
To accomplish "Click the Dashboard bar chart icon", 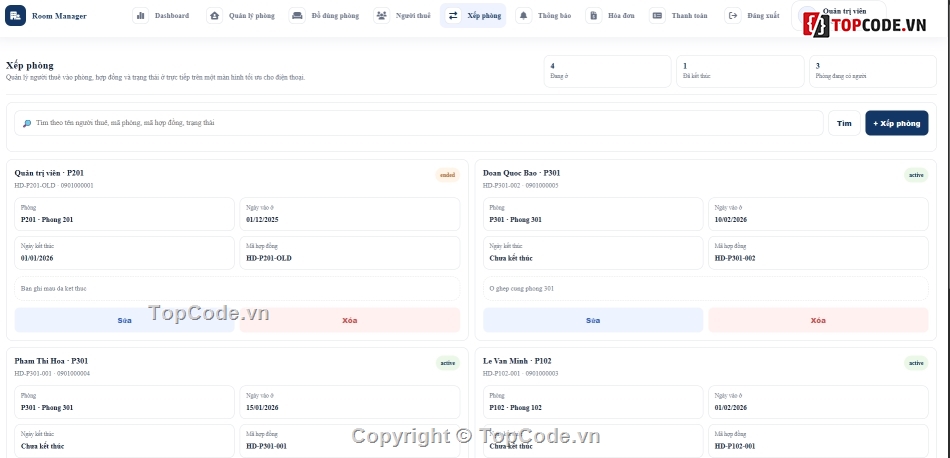I will (141, 16).
